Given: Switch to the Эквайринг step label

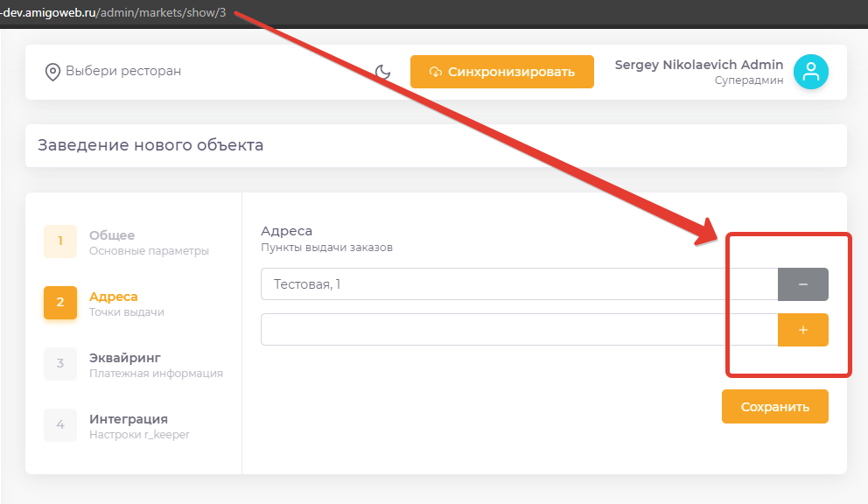Looking at the screenshot, I should tap(125, 358).
